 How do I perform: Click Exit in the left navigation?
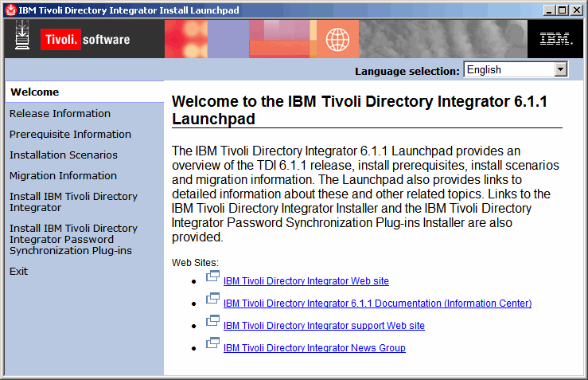point(18,271)
